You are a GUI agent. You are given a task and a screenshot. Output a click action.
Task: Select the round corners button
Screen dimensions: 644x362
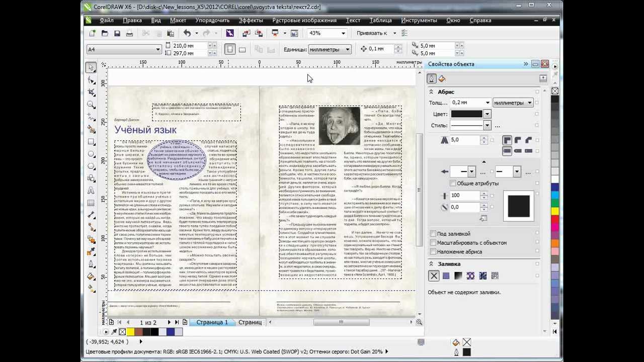tap(518, 140)
